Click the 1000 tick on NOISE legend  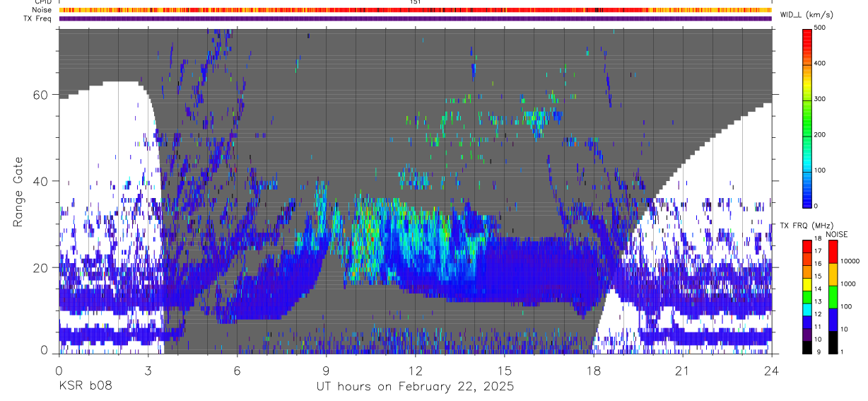tap(848, 284)
